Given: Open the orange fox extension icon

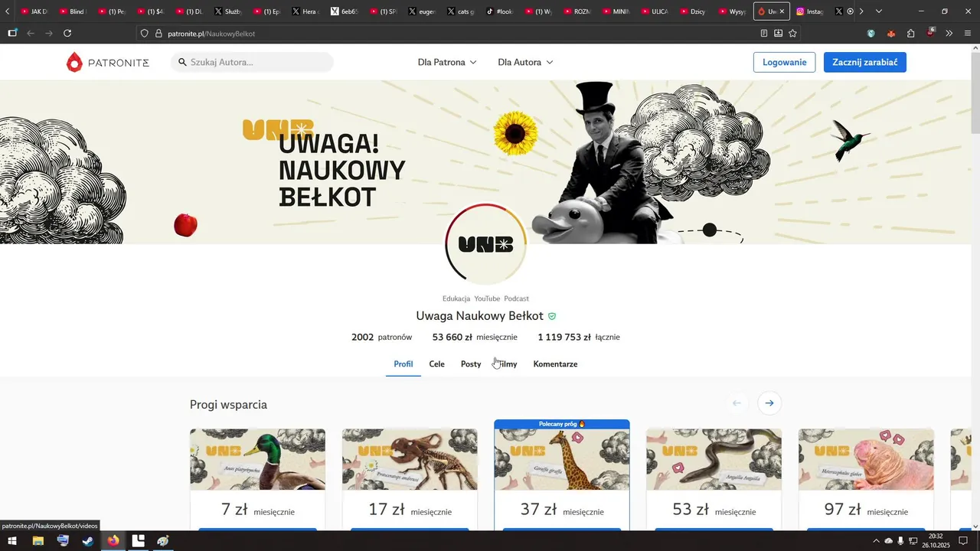Looking at the screenshot, I should pyautogui.click(x=891, y=34).
